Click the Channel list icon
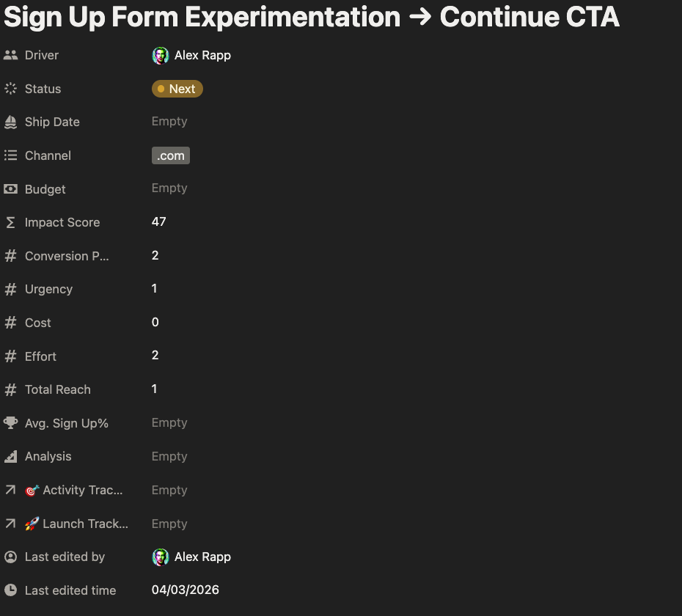This screenshot has width=682, height=616. click(10, 155)
